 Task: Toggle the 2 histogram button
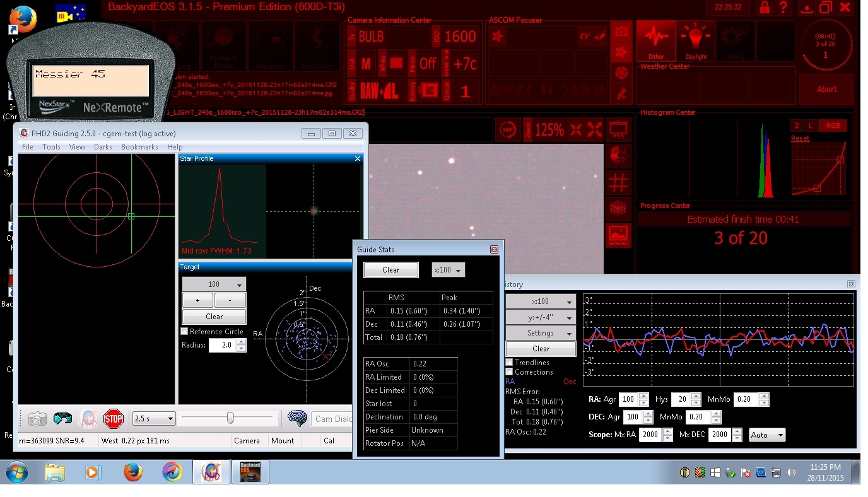797,126
